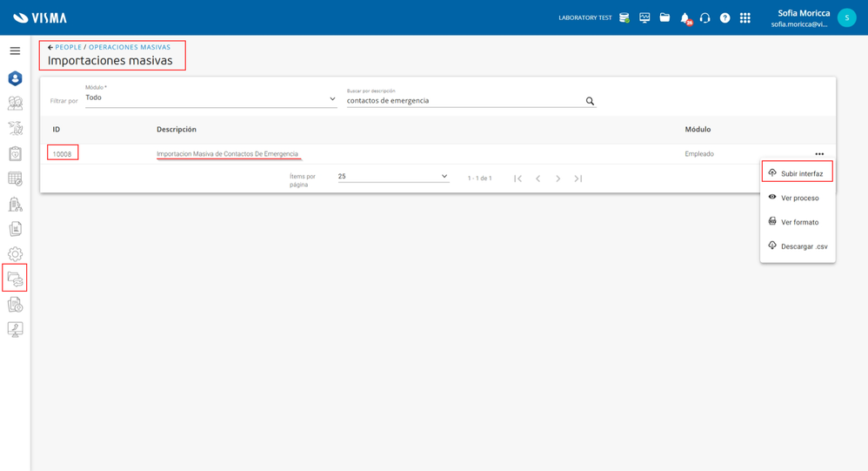Open the settings gear in sidebar
This screenshot has width=868, height=471.
(15, 254)
